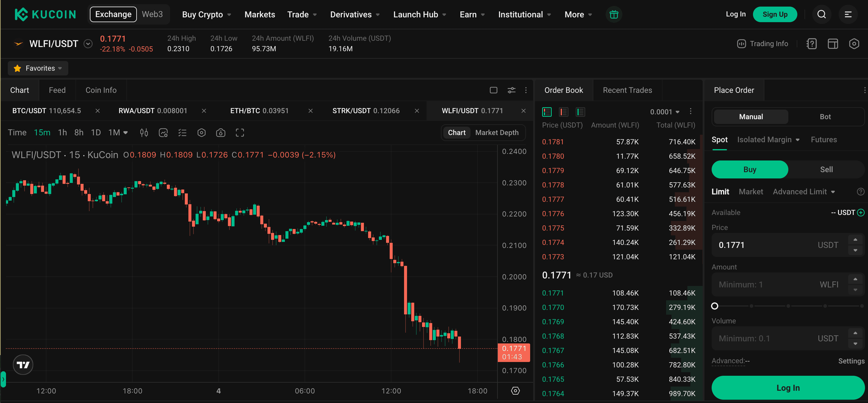Open the candlestick chart type icon

pos(144,133)
